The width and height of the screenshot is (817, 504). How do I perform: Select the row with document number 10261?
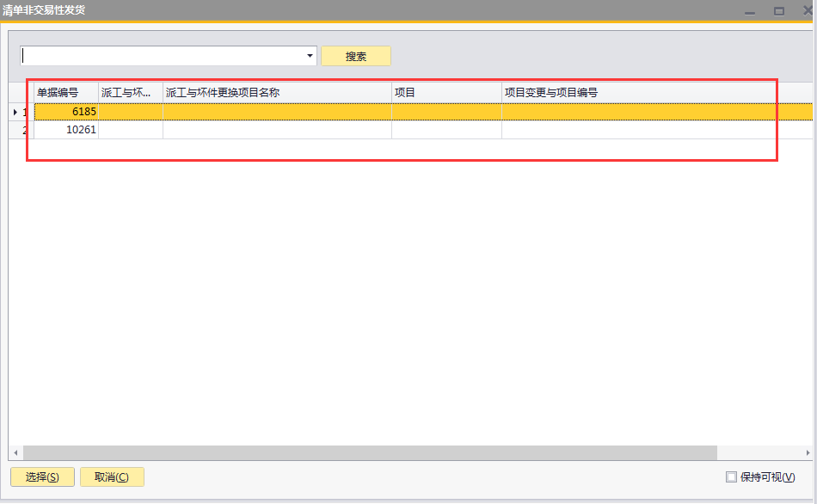pyautogui.click(x=66, y=130)
